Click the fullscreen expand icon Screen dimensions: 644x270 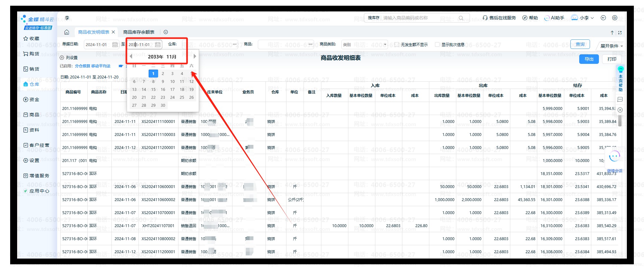[620, 33]
